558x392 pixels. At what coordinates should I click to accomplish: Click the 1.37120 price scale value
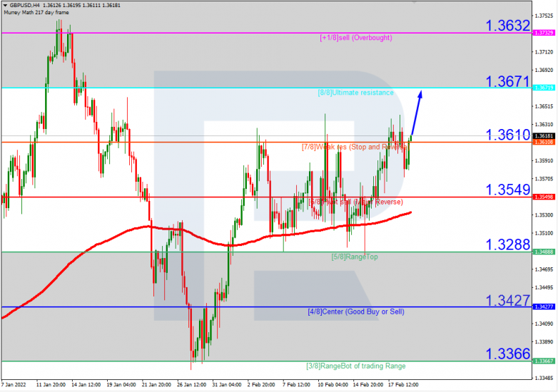pyautogui.click(x=544, y=52)
